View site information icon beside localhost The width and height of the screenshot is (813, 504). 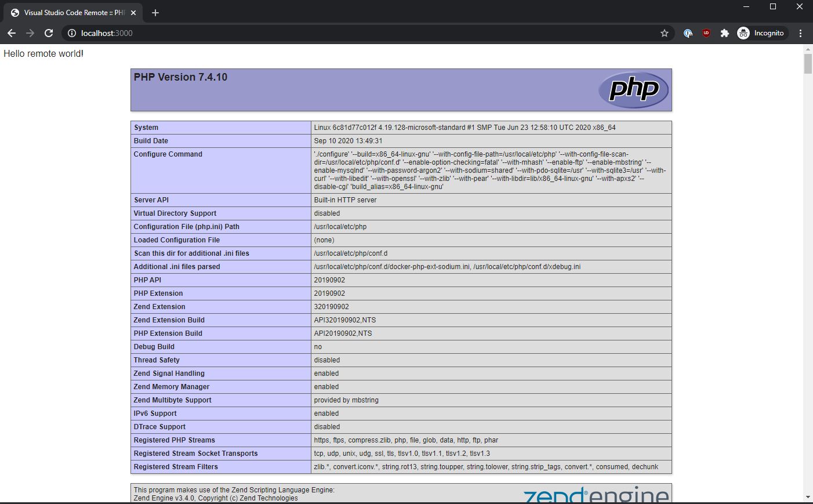pyautogui.click(x=72, y=33)
